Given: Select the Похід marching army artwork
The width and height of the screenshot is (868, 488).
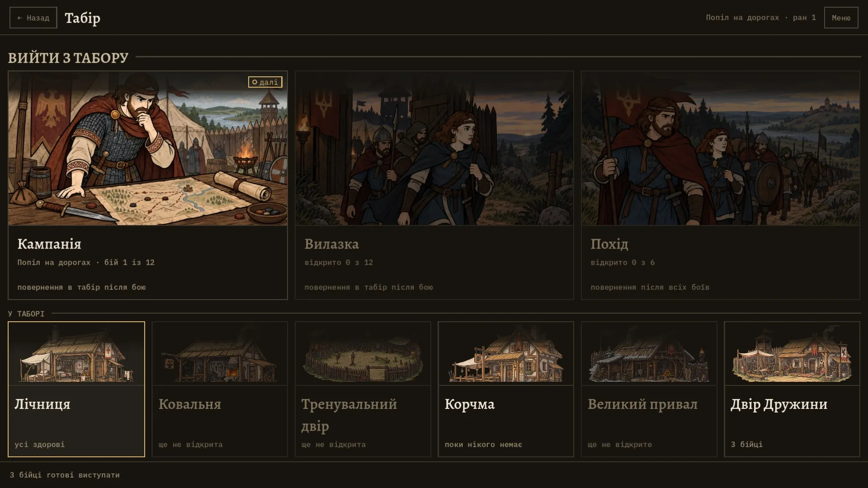Looking at the screenshot, I should pyautogui.click(x=721, y=148).
